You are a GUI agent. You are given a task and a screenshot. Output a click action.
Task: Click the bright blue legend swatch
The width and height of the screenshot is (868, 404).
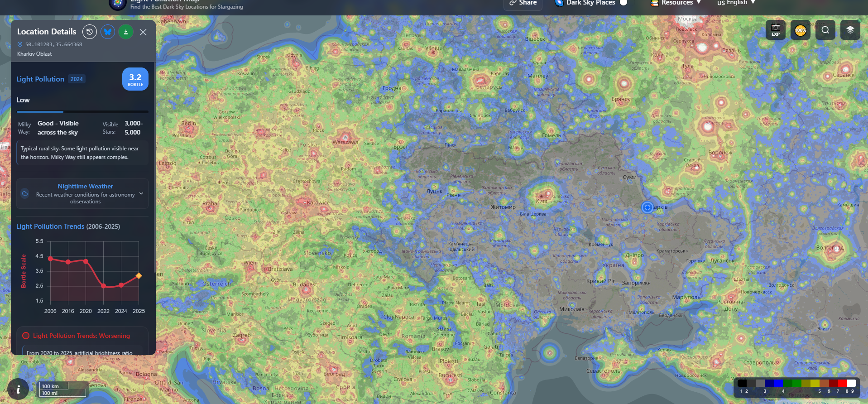(x=778, y=383)
